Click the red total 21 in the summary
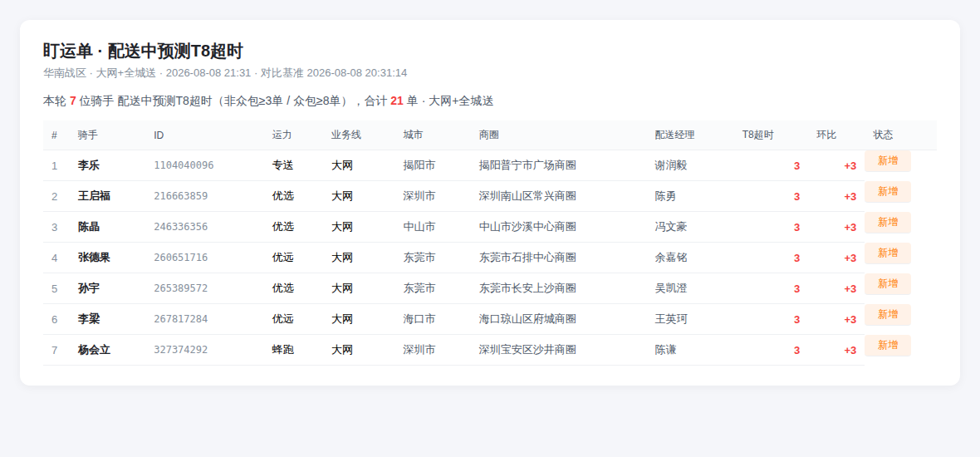 click(397, 101)
